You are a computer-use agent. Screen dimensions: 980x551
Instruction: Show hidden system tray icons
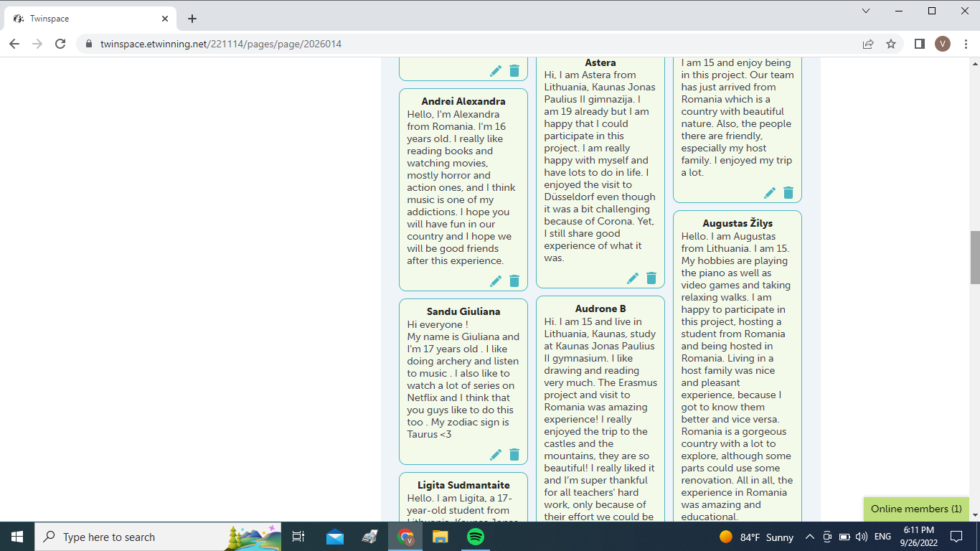(x=809, y=537)
